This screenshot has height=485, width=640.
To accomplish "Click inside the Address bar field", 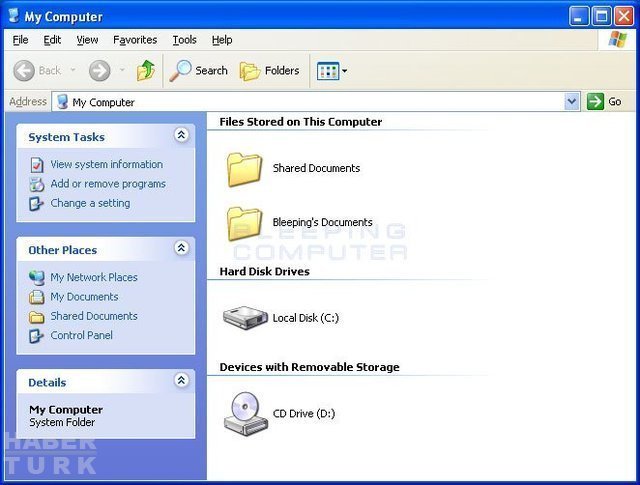I will [x=300, y=101].
